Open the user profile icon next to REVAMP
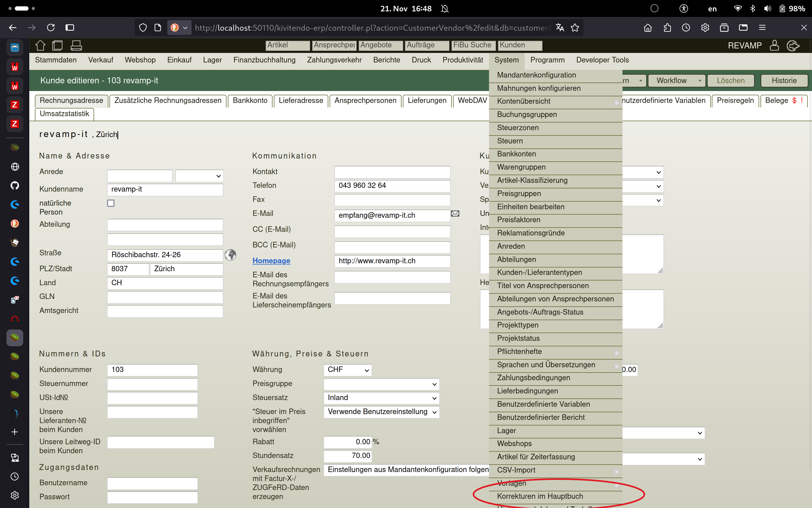Viewport: 812px width, 508px height. coord(774,45)
